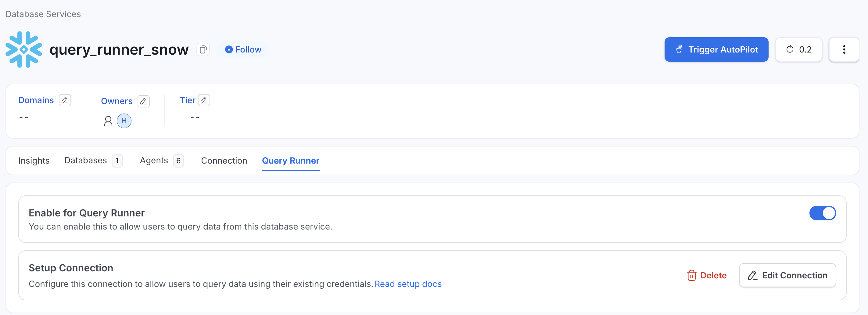868x315 pixels.
Task: Edit the Domains field with the pencil icon
Action: (65, 100)
